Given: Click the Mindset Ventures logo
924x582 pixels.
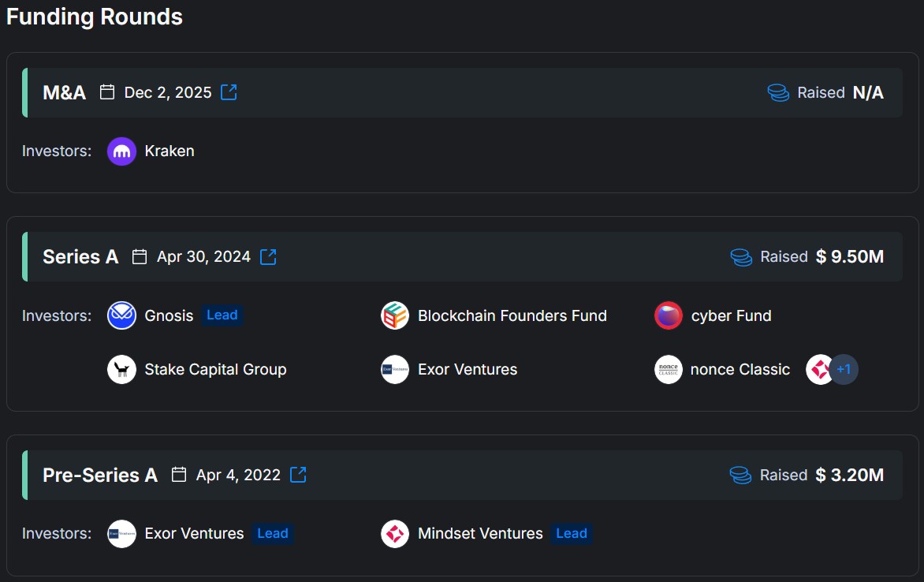Looking at the screenshot, I should (x=395, y=534).
